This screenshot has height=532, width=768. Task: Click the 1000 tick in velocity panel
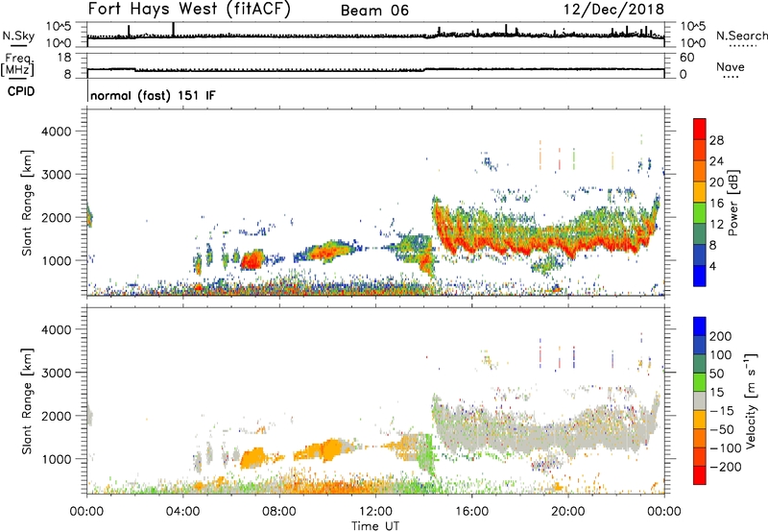(56, 459)
